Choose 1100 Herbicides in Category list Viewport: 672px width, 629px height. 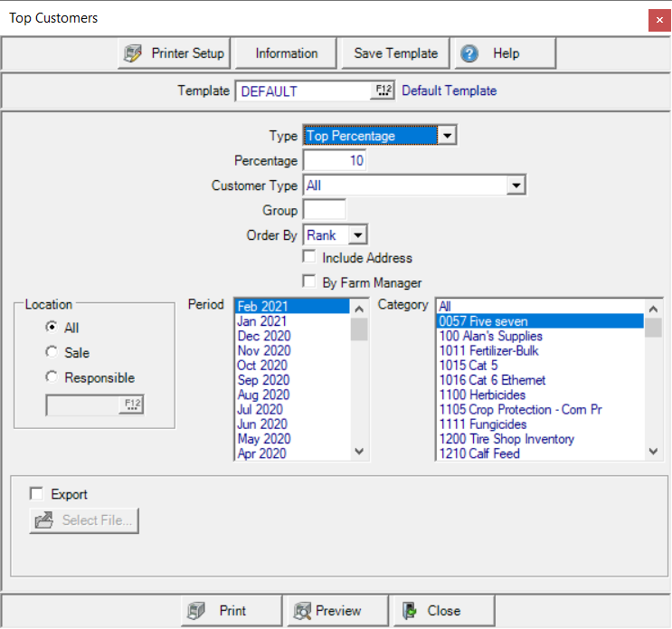click(x=482, y=395)
